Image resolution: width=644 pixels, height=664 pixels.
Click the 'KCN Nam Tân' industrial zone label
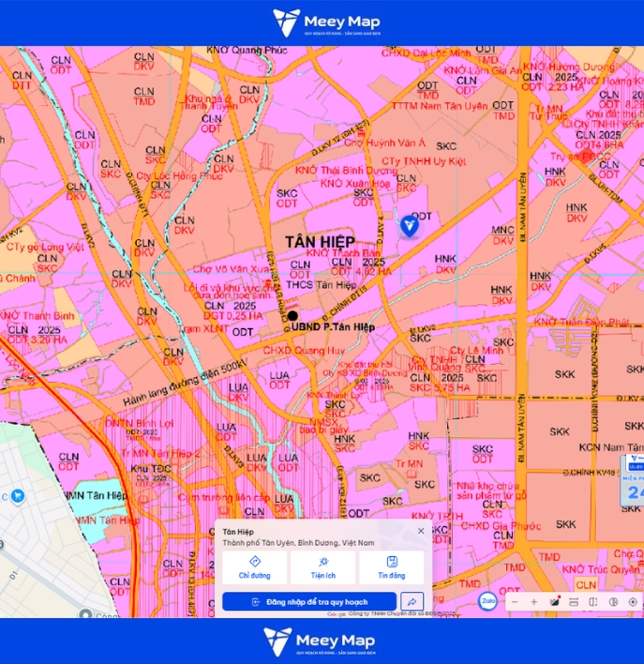[x=611, y=447]
